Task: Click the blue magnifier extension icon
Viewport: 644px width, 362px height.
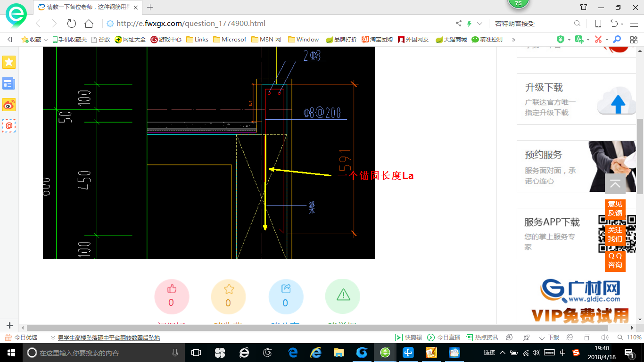Action: point(617,40)
